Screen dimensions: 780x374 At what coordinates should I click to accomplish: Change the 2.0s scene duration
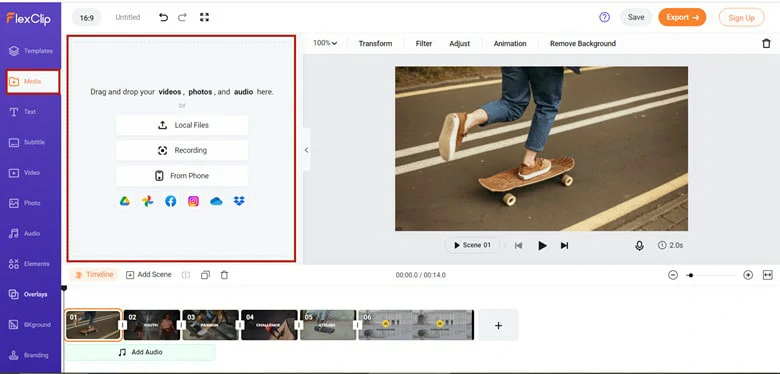point(671,246)
